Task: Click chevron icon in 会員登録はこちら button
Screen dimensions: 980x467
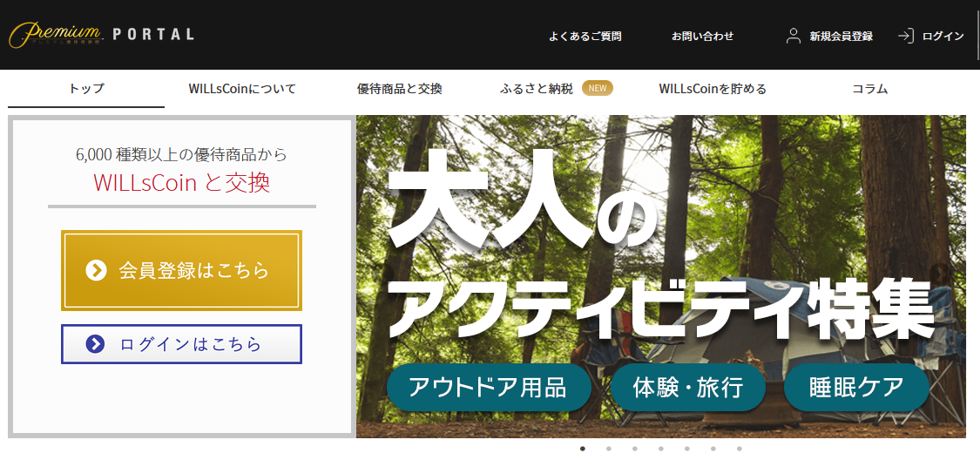Action: click(x=96, y=270)
